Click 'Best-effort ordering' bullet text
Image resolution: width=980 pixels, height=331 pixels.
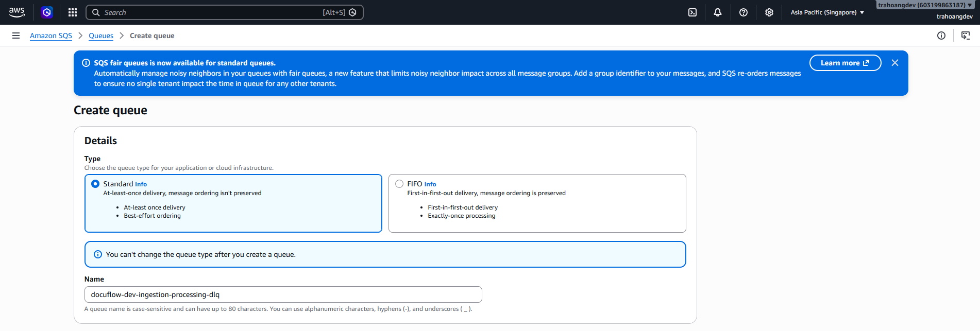coord(152,216)
